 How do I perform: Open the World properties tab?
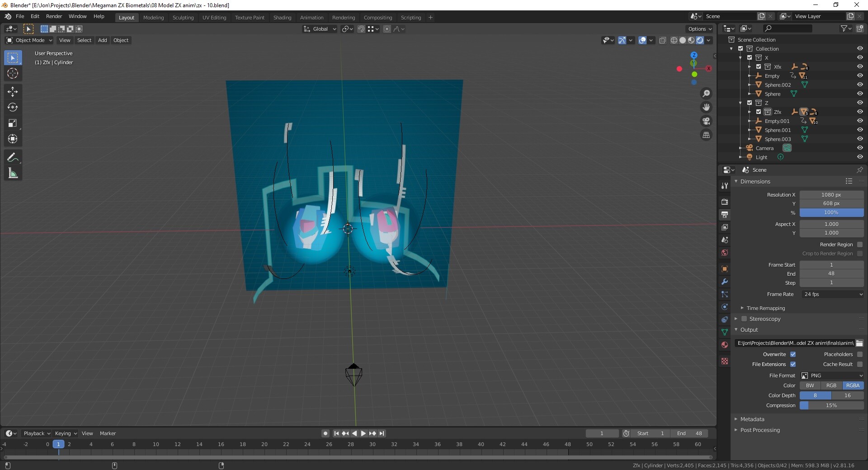coord(725,253)
